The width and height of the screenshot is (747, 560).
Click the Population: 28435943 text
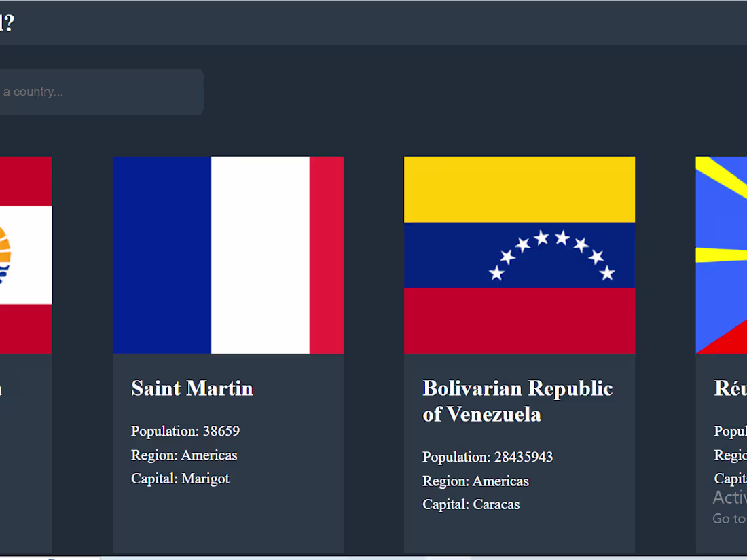point(488,457)
